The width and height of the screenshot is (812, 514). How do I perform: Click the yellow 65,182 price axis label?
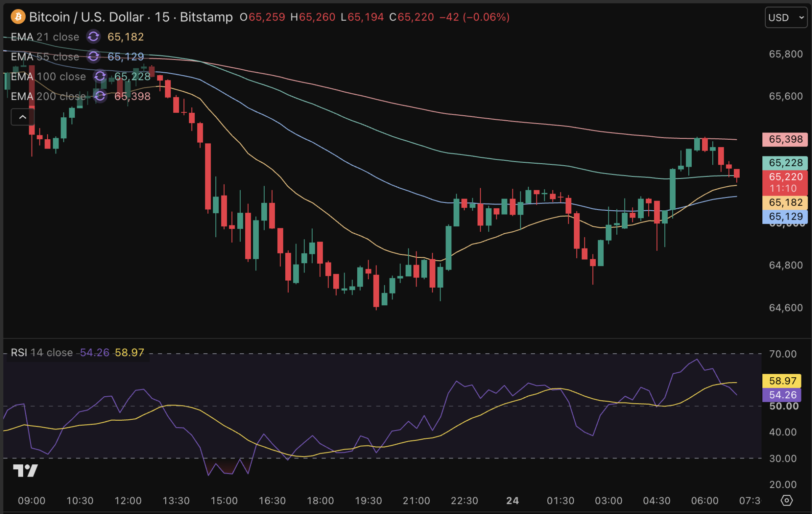click(785, 202)
